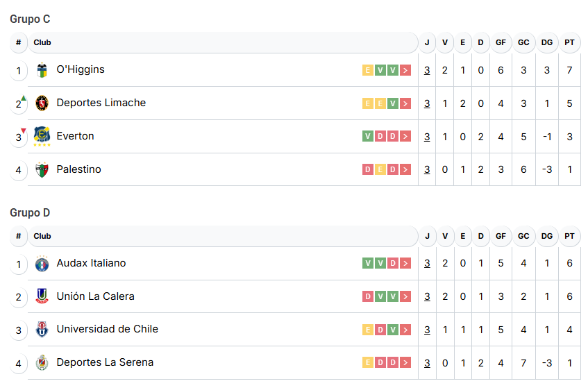Click the Deportes Limache club crest
This screenshot has width=588, height=388.
pyautogui.click(x=42, y=103)
